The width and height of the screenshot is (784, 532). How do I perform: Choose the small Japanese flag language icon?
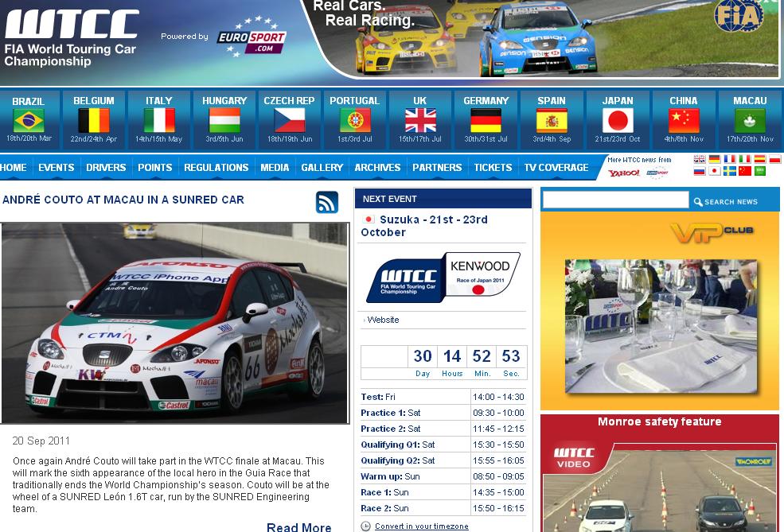(714, 171)
